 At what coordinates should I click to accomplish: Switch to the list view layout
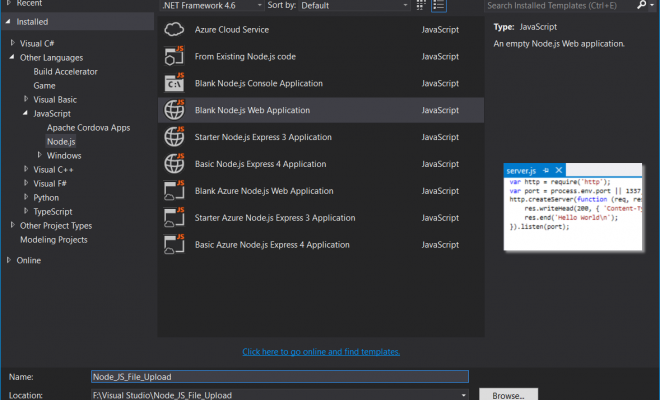[439, 5]
